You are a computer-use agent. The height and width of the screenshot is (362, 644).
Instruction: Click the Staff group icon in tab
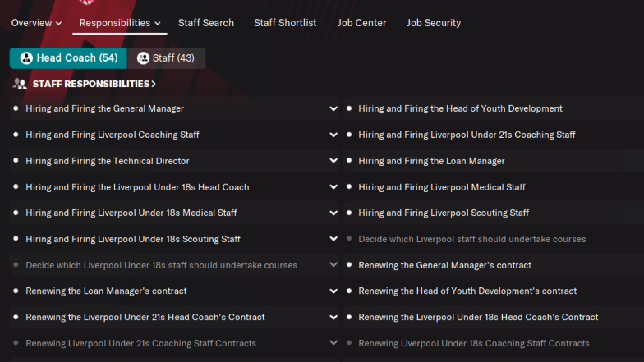(x=143, y=58)
